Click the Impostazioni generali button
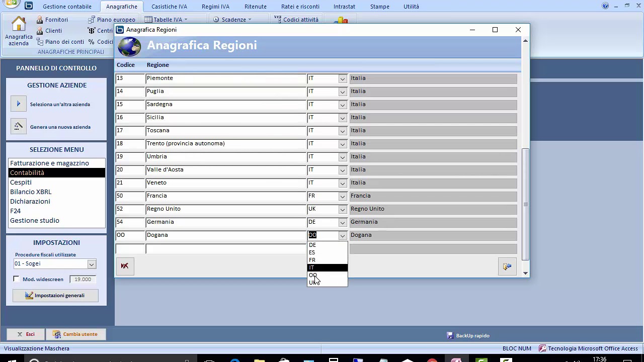The image size is (644, 362). click(x=55, y=295)
